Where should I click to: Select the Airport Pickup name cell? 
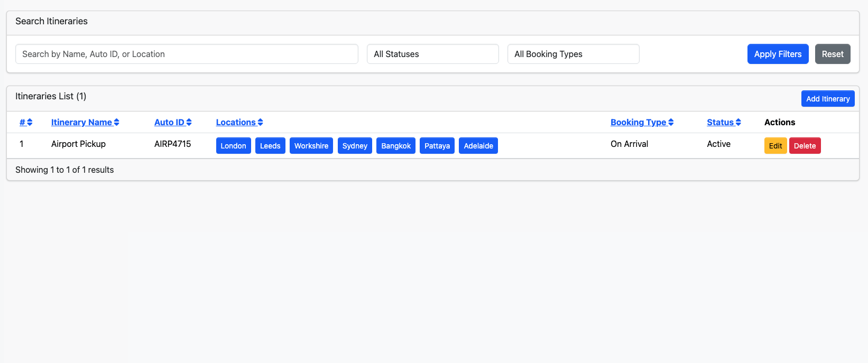coord(78,144)
